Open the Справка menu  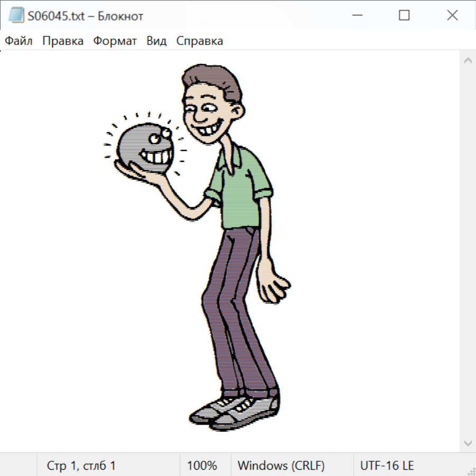(x=199, y=41)
